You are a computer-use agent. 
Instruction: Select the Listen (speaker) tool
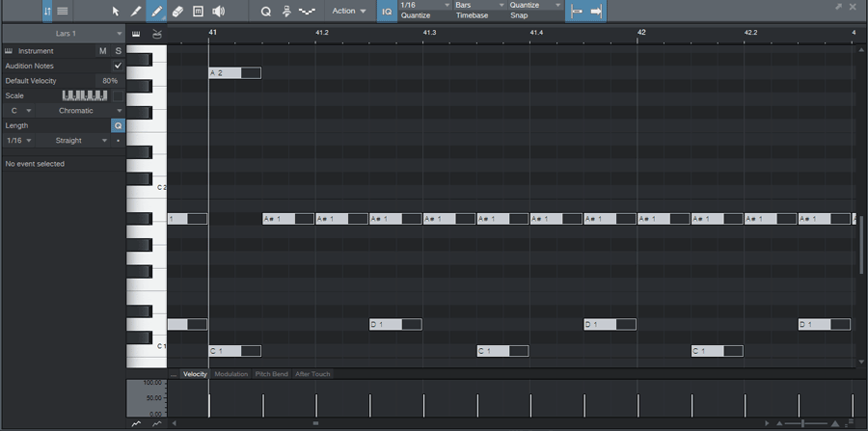pos(219,11)
